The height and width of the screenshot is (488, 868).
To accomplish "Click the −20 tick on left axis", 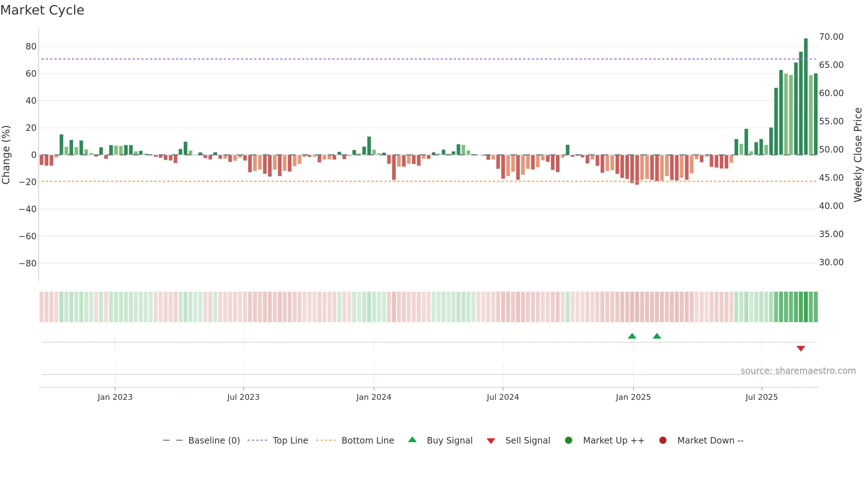I will (x=28, y=182).
